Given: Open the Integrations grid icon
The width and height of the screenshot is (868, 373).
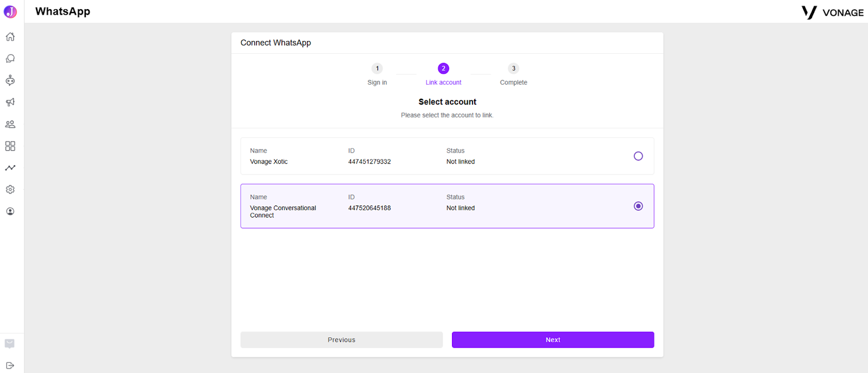Looking at the screenshot, I should [x=10, y=146].
